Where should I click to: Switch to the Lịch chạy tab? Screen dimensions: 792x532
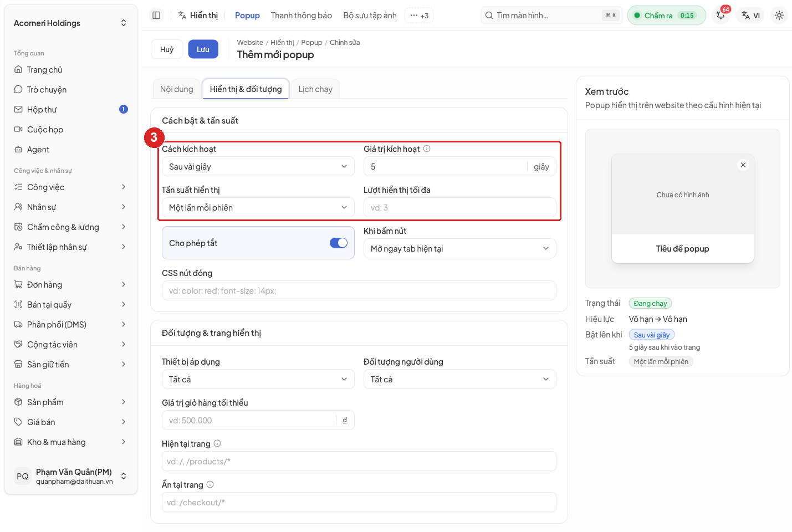click(x=315, y=89)
